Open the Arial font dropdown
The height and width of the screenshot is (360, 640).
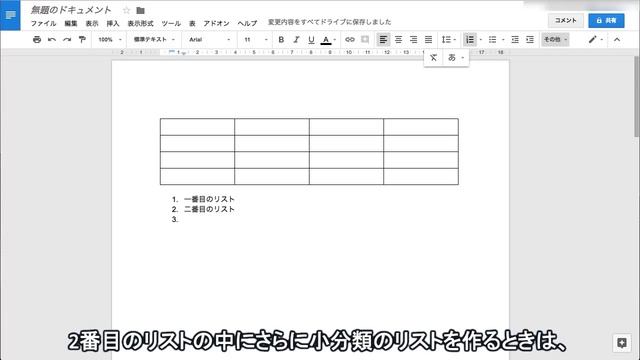[x=209, y=40]
